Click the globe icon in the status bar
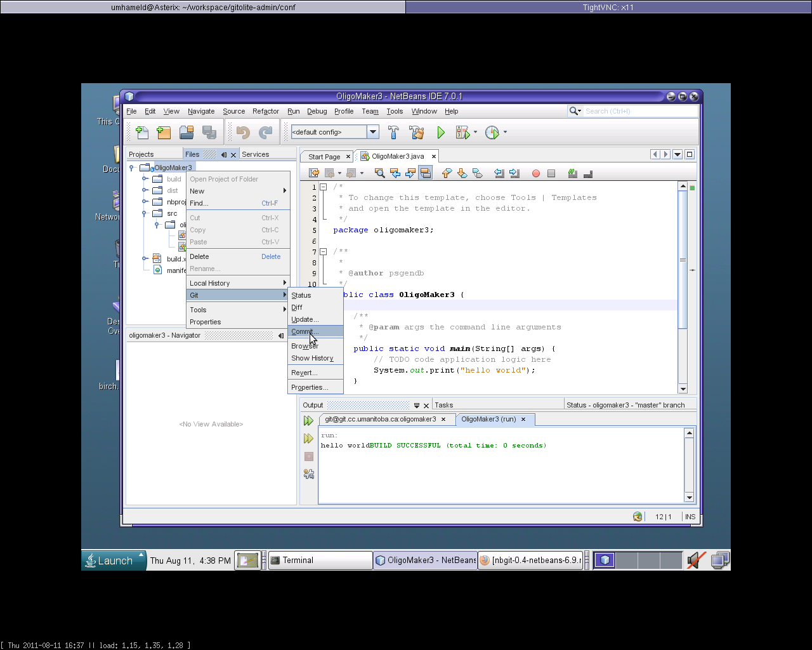 638,517
